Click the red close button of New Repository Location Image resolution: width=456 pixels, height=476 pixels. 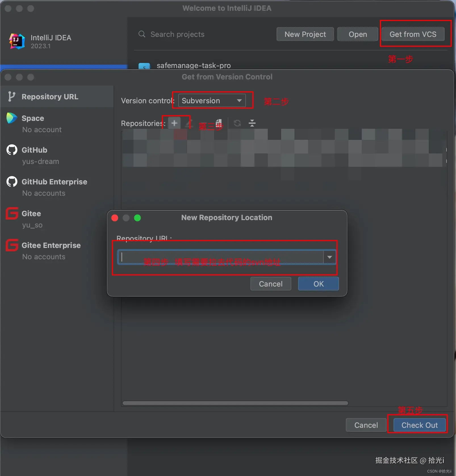(115, 218)
